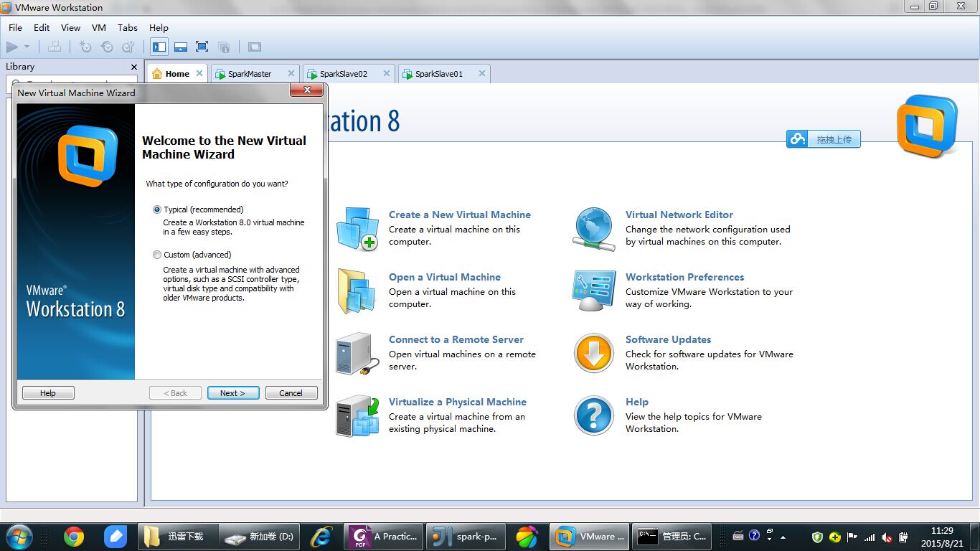Switch to the SparkSlave01 tab
Image resolution: width=980 pixels, height=551 pixels.
(438, 74)
